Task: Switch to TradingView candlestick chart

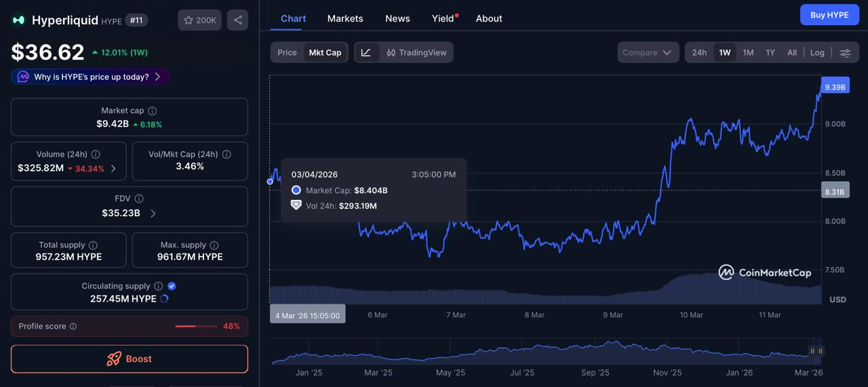Action: [x=416, y=52]
